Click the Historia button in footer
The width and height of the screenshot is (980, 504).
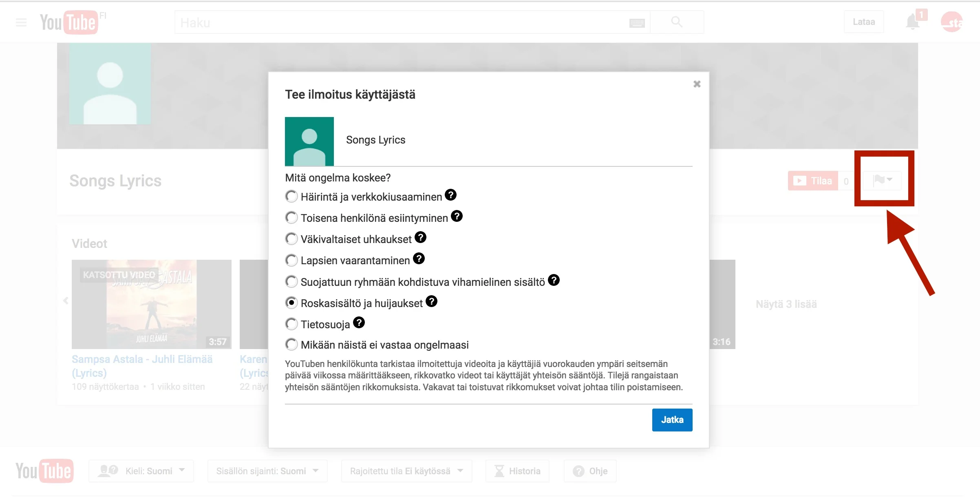pyautogui.click(x=517, y=471)
